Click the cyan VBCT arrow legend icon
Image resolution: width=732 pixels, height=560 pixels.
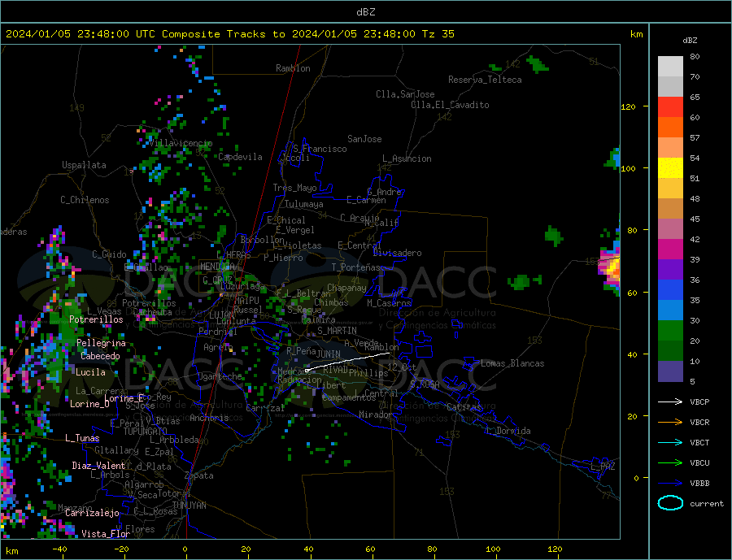(x=670, y=442)
